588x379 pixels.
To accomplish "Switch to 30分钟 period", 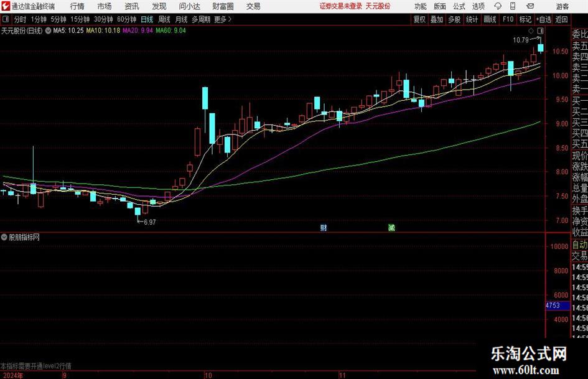I will [x=103, y=19].
